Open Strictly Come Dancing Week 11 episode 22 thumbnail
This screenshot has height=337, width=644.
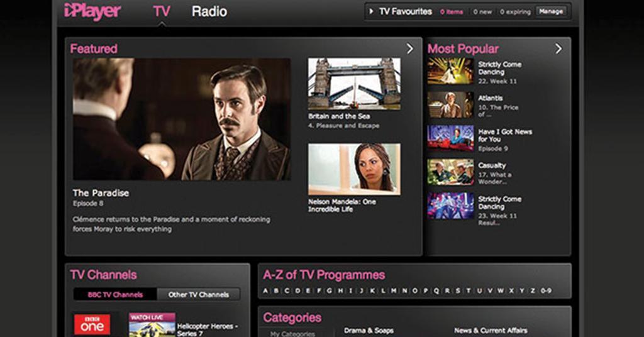tap(450, 71)
